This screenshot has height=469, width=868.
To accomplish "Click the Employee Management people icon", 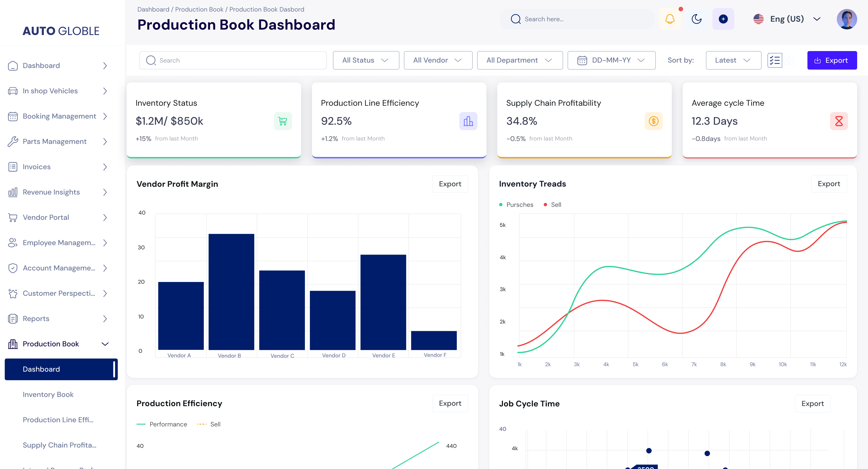I will tap(13, 243).
